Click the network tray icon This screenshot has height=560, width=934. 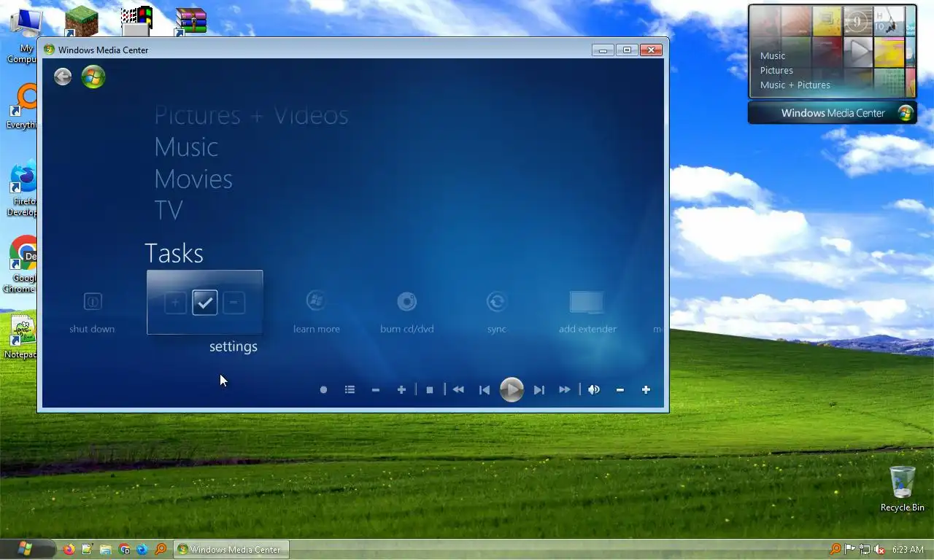(x=865, y=549)
